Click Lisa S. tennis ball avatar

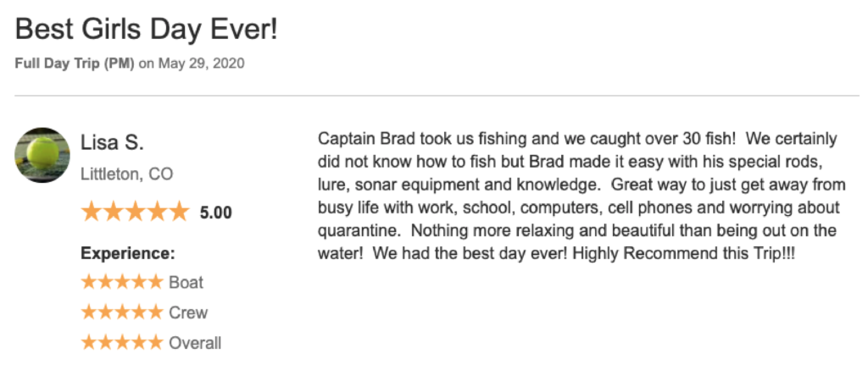pyautogui.click(x=42, y=155)
